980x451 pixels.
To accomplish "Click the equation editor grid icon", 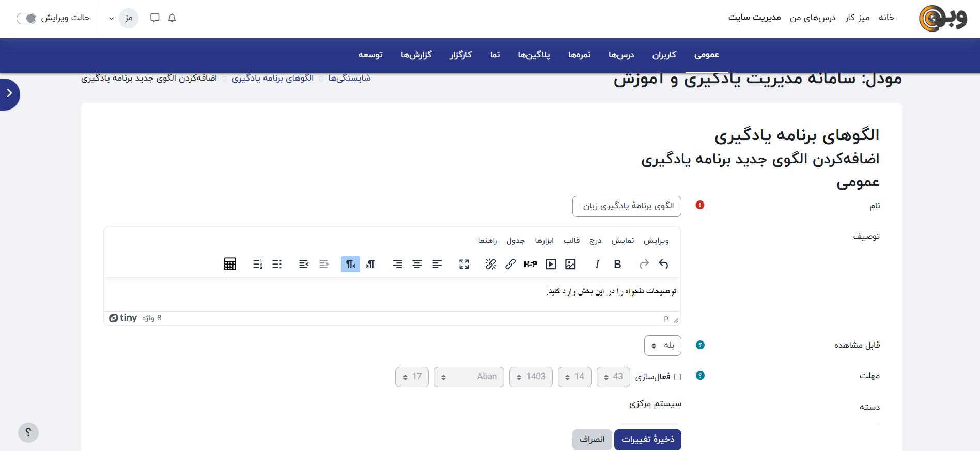I will point(230,265).
